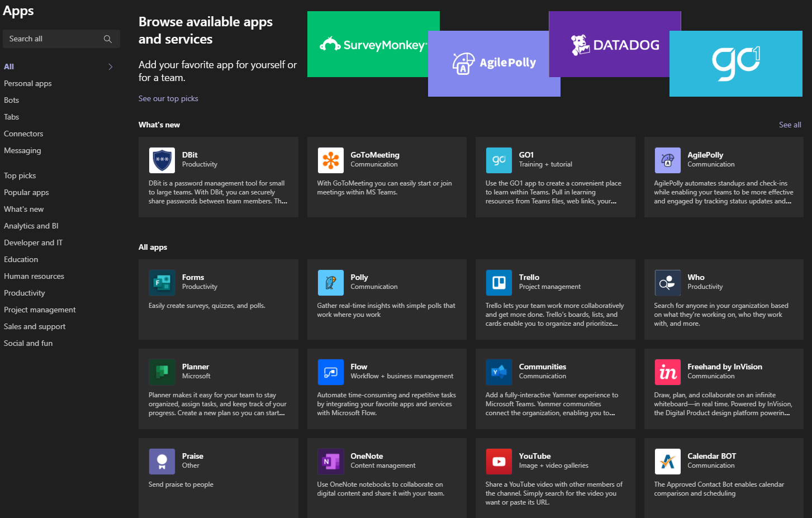Select Productivity sidebar category
This screenshot has height=518, width=812.
25,293
